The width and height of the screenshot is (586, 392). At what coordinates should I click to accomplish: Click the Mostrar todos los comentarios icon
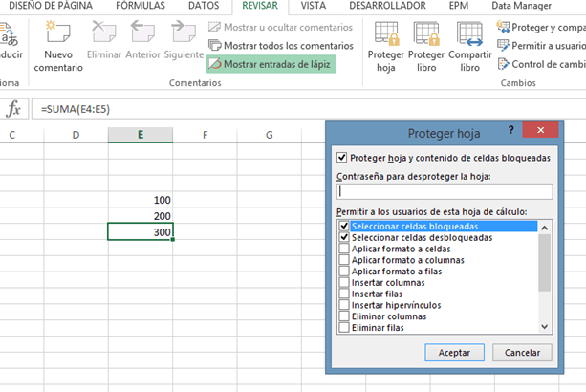215,45
